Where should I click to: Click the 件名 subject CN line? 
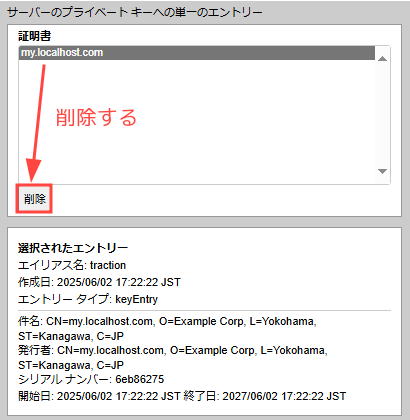(x=167, y=328)
